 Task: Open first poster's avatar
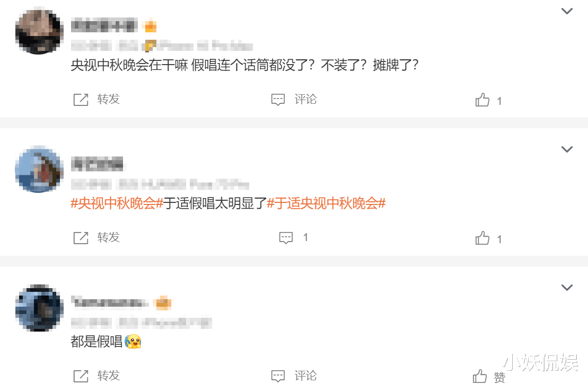(x=39, y=31)
